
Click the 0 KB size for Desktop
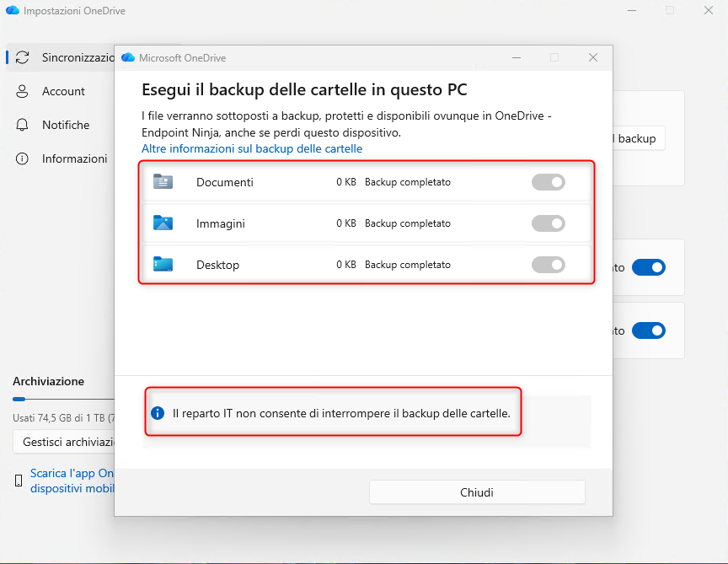tap(346, 265)
